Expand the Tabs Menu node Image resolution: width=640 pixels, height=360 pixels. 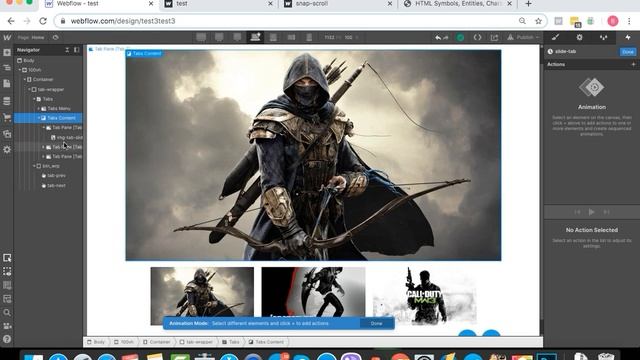(39, 109)
